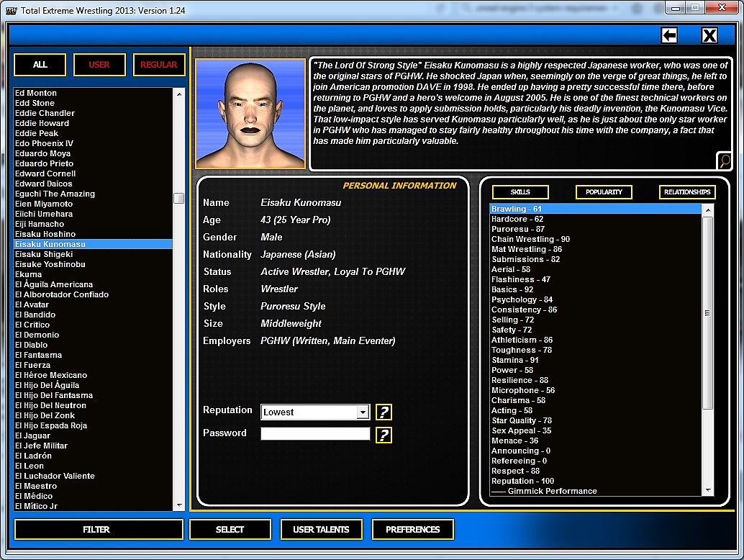Select El Avatar in worker list
Viewport: 744px width, 560px height.
click(x=93, y=304)
